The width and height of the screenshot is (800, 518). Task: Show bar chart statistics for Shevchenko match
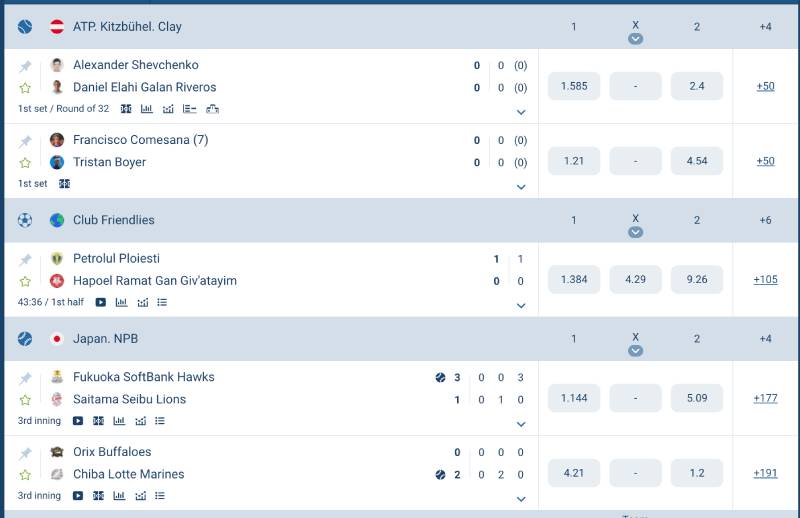point(147,109)
